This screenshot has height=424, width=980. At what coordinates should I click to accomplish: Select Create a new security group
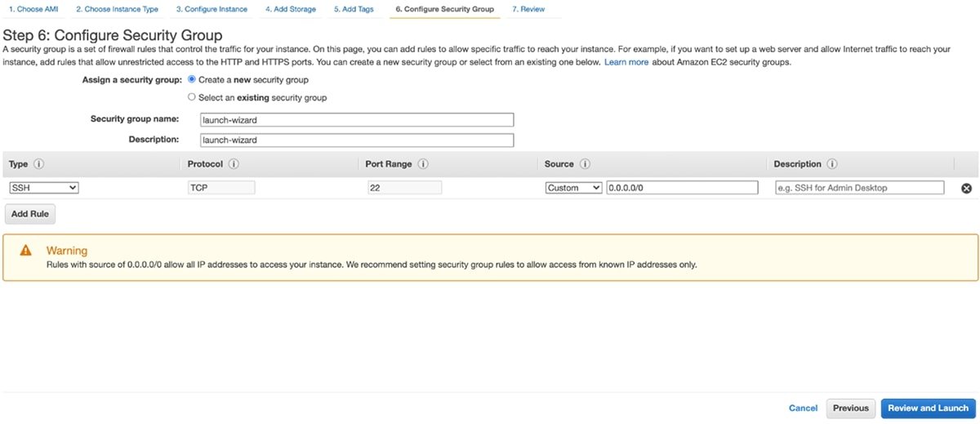192,80
